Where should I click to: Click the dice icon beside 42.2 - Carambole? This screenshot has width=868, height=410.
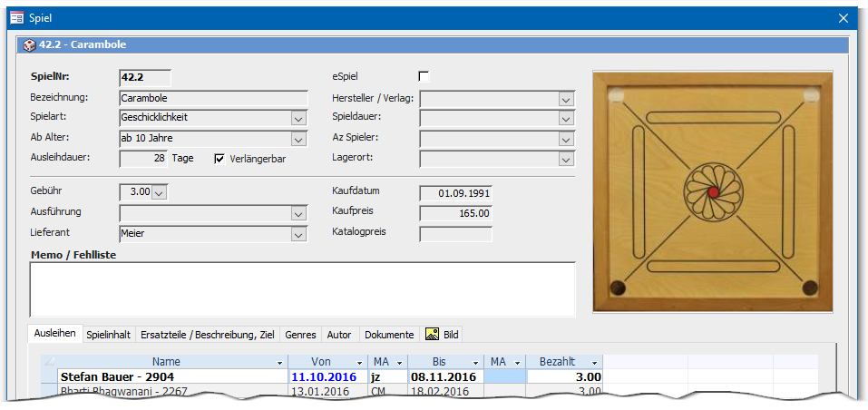pos(29,44)
